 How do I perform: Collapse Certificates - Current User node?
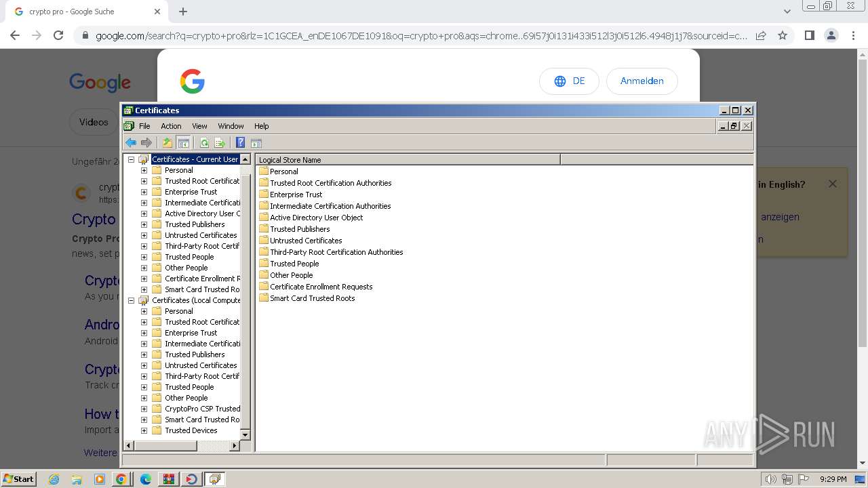pos(131,159)
